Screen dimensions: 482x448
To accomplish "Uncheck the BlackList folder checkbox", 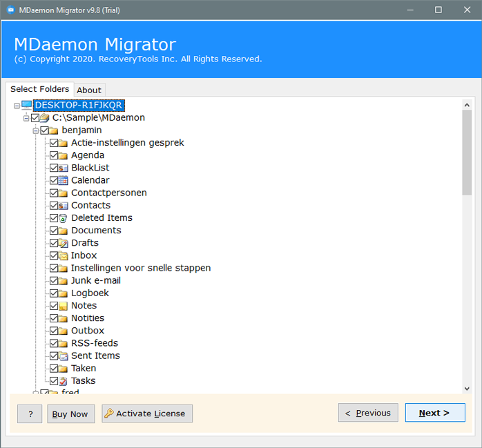I will (x=54, y=168).
